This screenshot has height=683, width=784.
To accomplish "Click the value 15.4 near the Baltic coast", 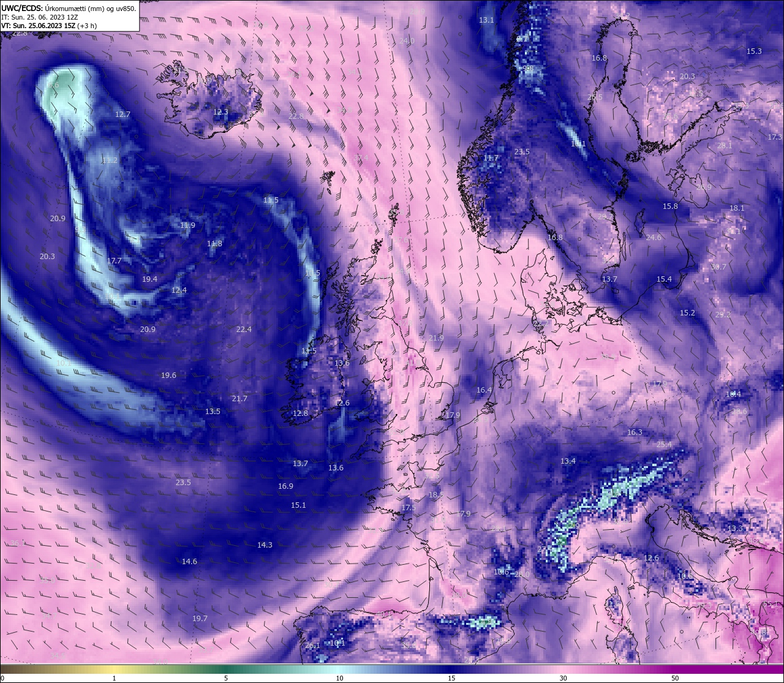I will (x=664, y=279).
